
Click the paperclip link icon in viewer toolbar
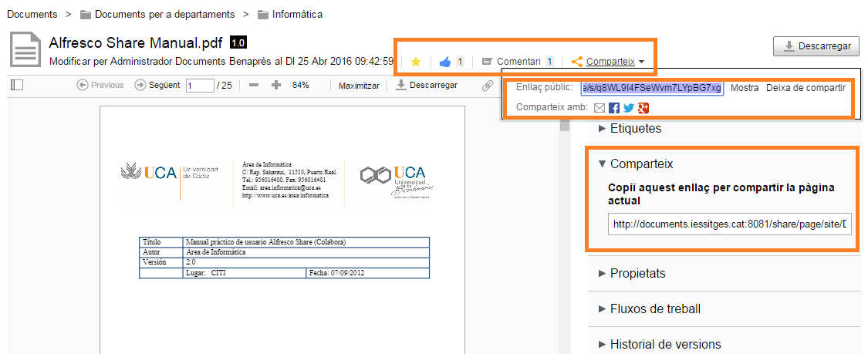(x=487, y=85)
